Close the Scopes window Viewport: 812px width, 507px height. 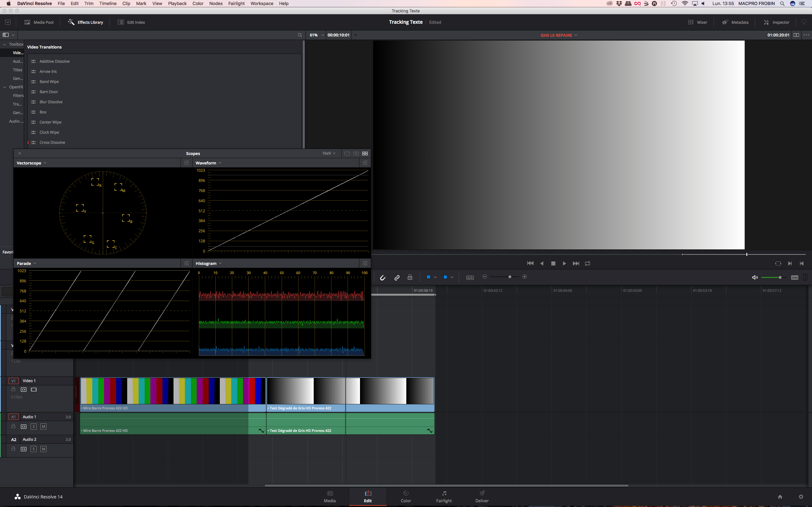[20, 153]
